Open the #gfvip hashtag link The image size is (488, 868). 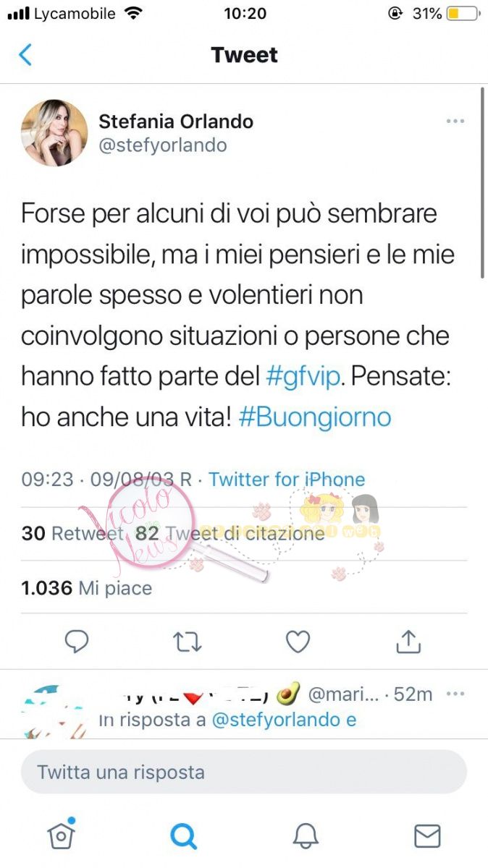[302, 376]
